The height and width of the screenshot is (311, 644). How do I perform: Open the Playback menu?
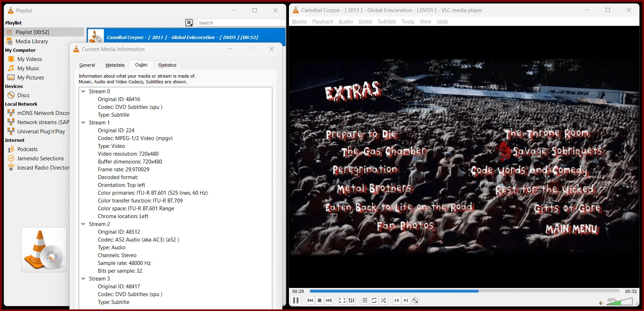[323, 22]
